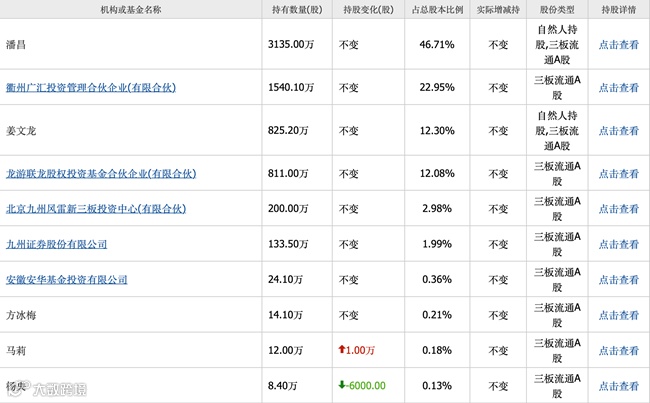Click the 12.08% share ratio
650x403 pixels.
pyautogui.click(x=437, y=173)
